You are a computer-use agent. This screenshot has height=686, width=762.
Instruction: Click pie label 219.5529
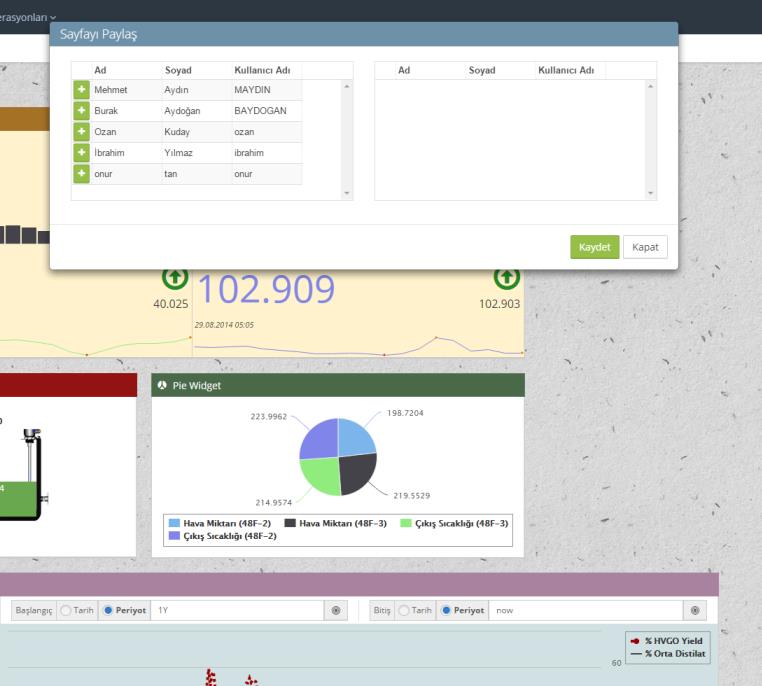412,496
